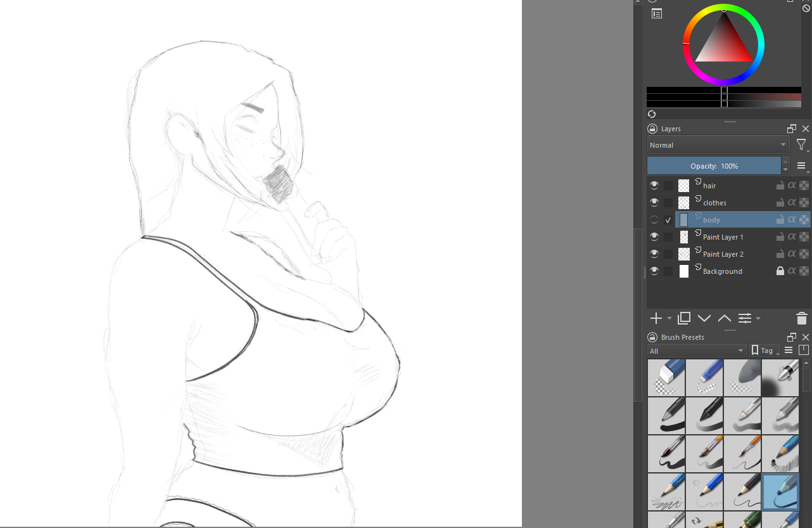Click the layer Opacity slider
Image resolution: width=812 pixels, height=528 pixels.
tap(714, 166)
